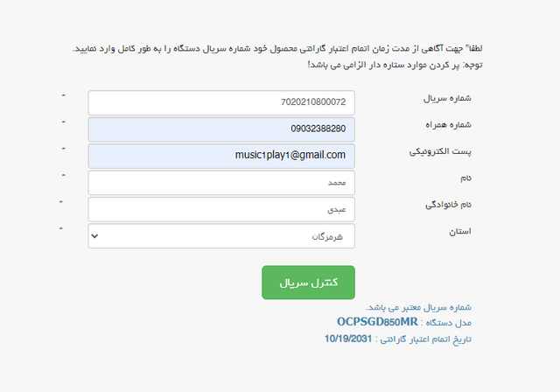Click the نام label beside the first name field
The width and height of the screenshot is (560, 392).
[x=466, y=178]
